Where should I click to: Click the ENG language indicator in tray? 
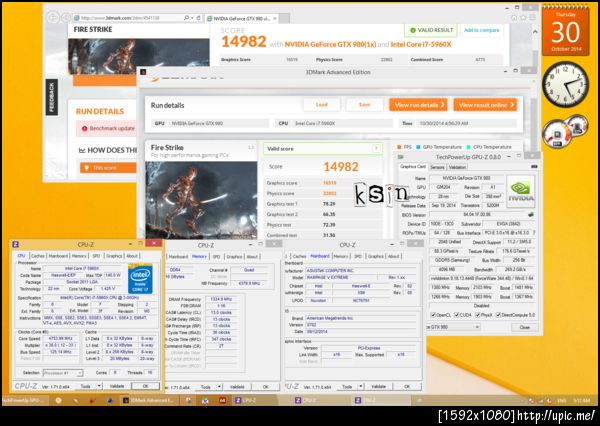562,401
